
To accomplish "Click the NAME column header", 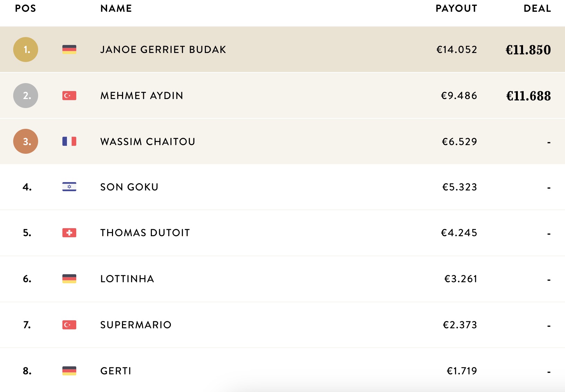I will click(116, 8).
